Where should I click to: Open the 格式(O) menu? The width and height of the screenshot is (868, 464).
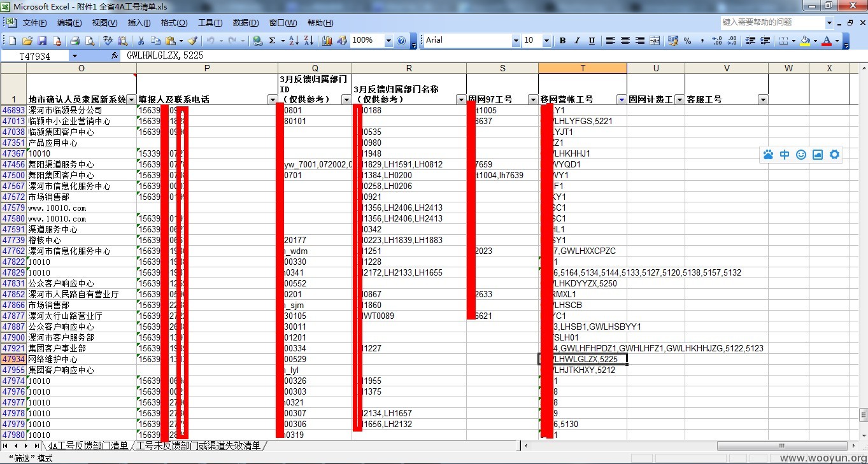tap(174, 23)
